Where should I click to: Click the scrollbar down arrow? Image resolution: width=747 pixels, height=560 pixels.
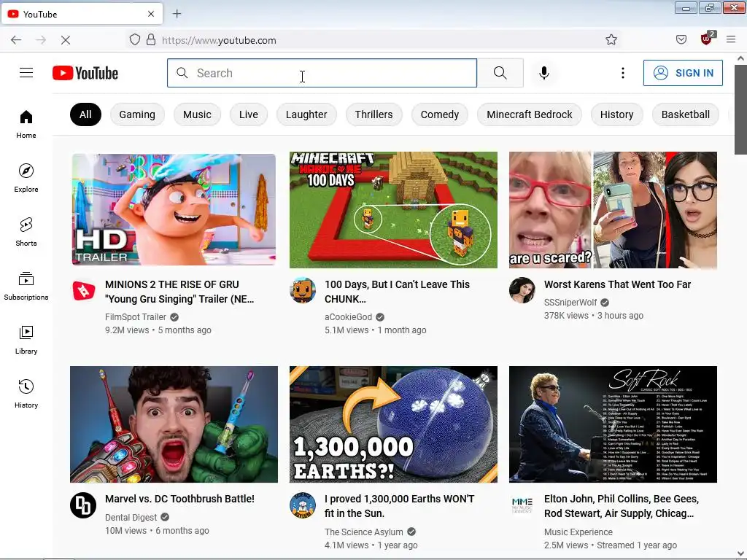[x=741, y=554]
